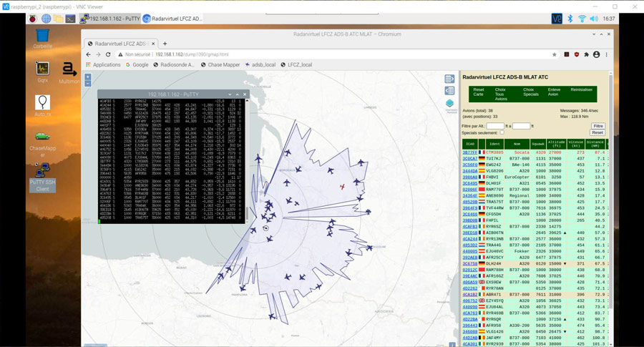This screenshot has height=347, width=644.
Task: Open the Raspberry Pi main menu
Action: (32, 19)
